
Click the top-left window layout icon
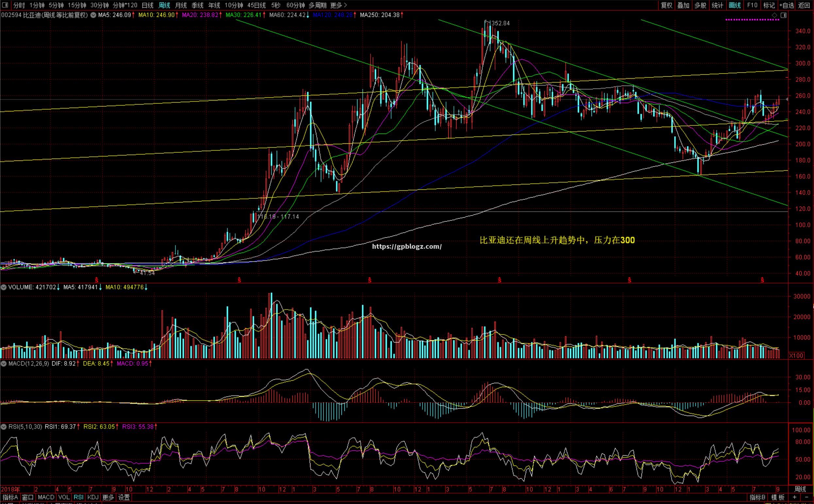(5, 5)
